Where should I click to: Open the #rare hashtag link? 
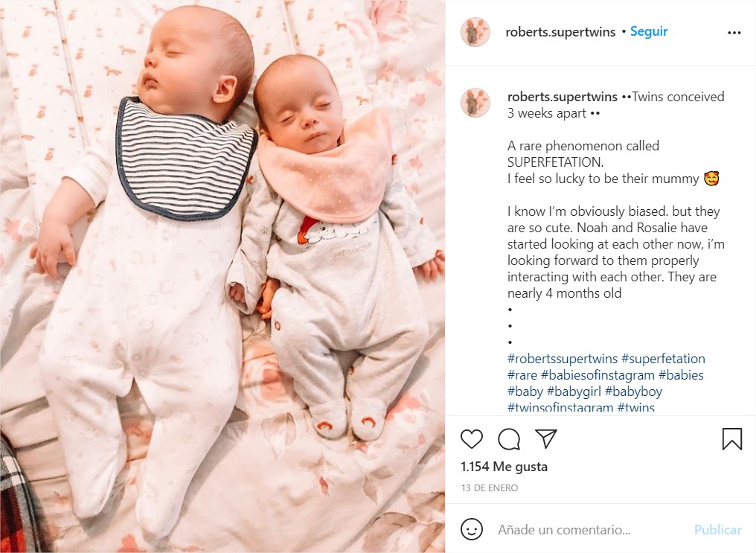point(522,375)
